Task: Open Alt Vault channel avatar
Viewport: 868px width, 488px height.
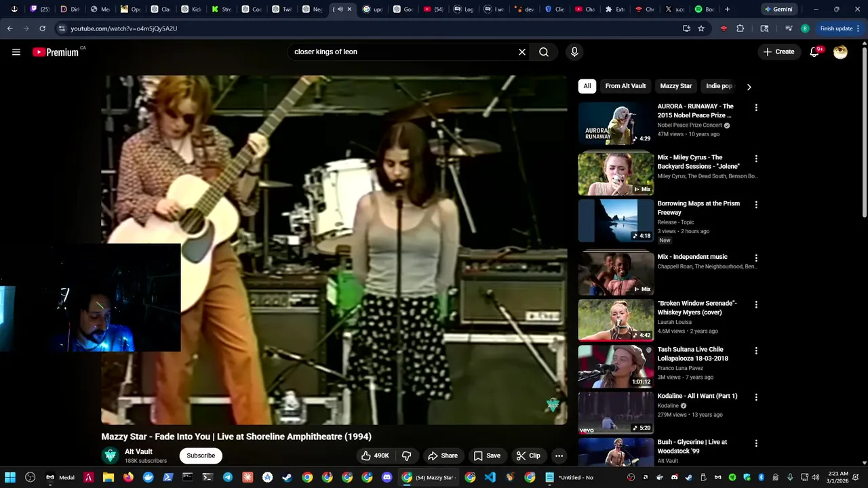Action: [111, 455]
